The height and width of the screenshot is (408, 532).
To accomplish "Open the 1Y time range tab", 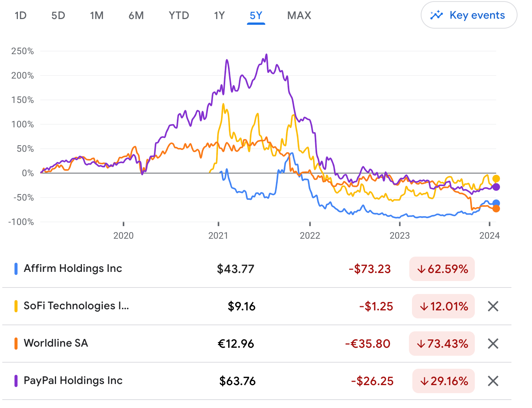I will (x=220, y=16).
